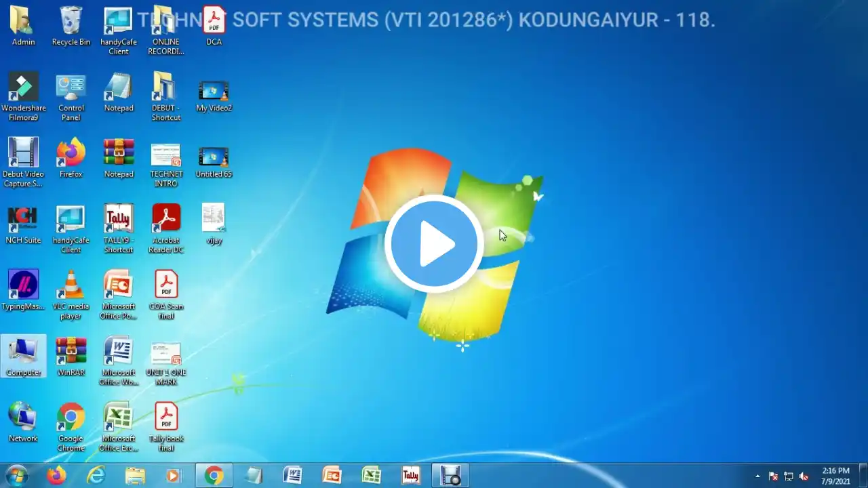
Task: Show hidden system tray icons
Action: tap(757, 476)
